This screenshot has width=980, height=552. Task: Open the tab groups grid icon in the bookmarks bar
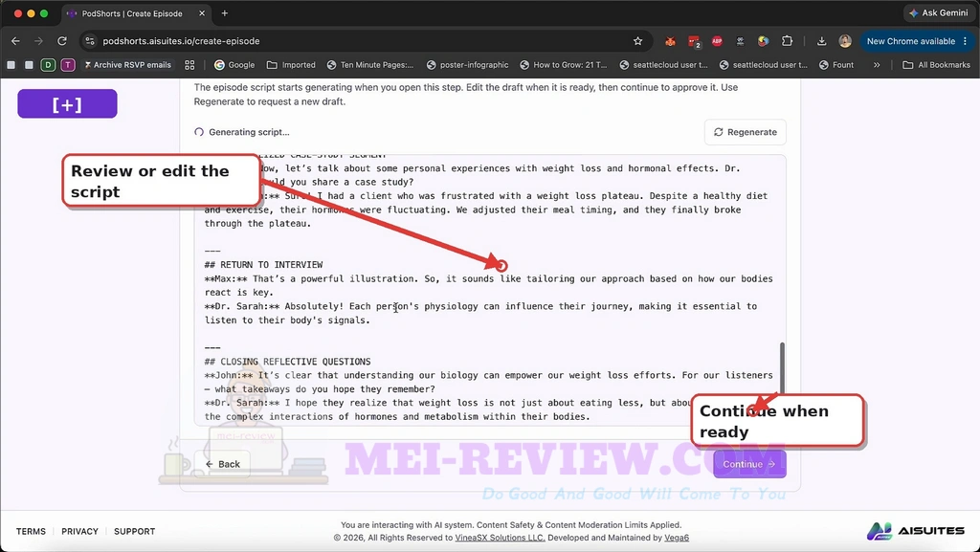pos(189,65)
